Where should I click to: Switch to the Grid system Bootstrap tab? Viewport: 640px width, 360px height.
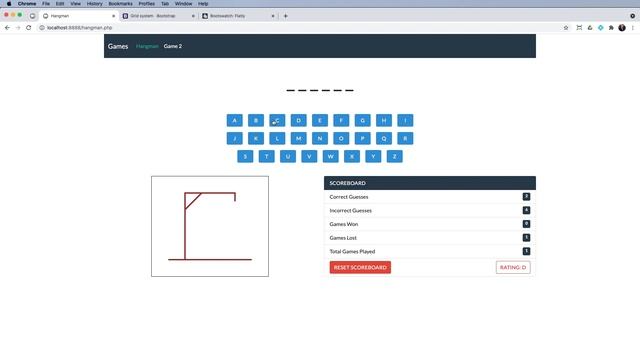tap(158, 16)
